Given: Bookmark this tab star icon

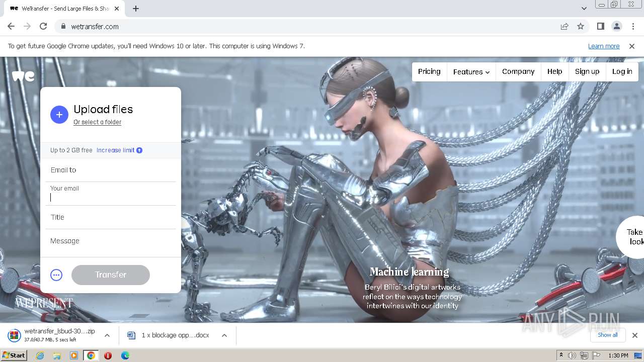Looking at the screenshot, I should [581, 26].
